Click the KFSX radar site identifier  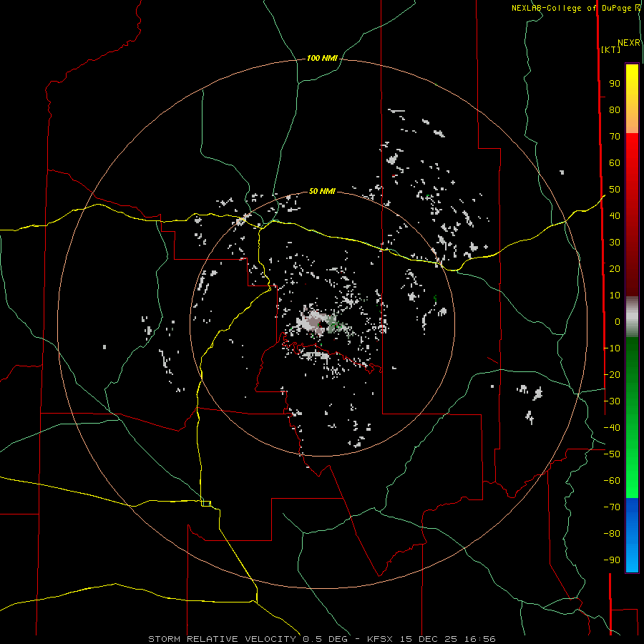pos(380,639)
